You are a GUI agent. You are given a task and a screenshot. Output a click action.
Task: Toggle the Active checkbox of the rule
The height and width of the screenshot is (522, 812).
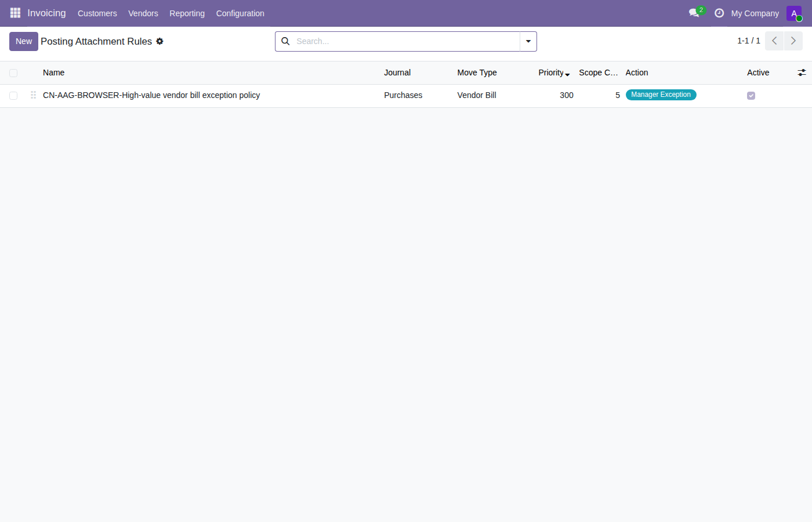pyautogui.click(x=751, y=96)
